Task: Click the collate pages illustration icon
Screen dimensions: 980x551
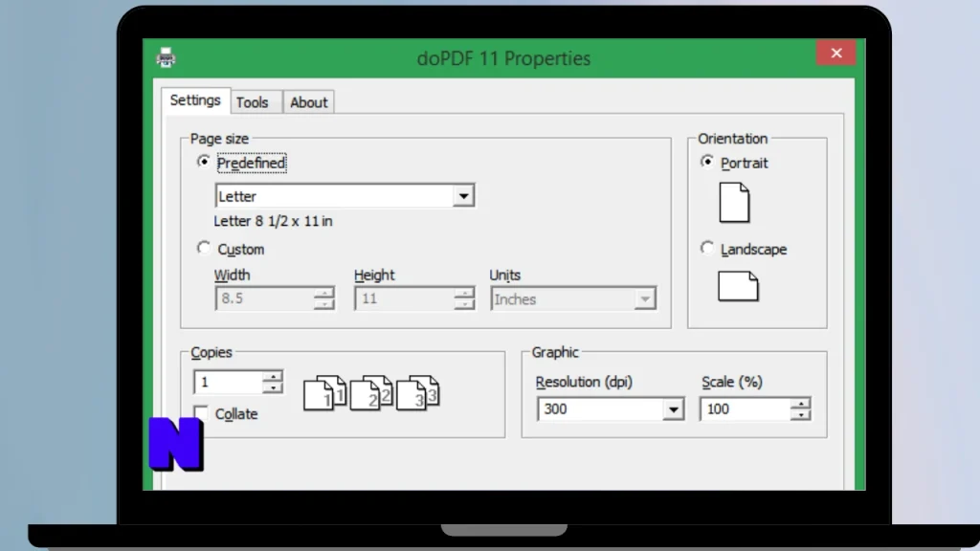Action: click(371, 393)
